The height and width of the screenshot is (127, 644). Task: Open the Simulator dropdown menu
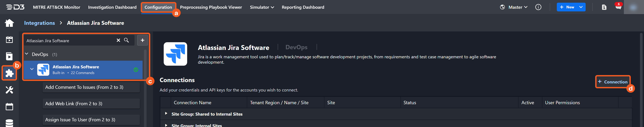(x=262, y=7)
